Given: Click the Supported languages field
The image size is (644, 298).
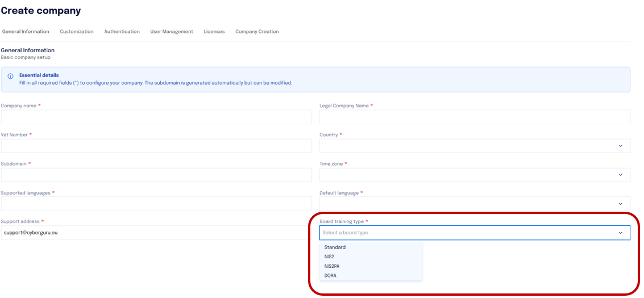Looking at the screenshot, I should tap(156, 204).
